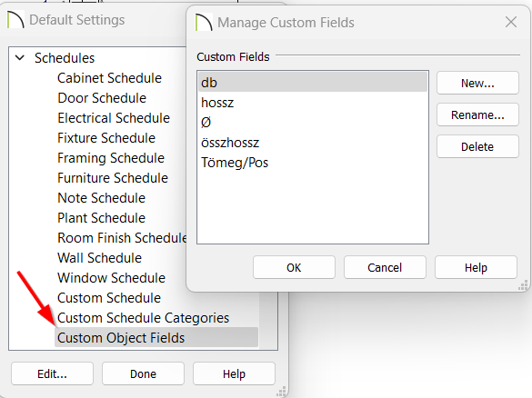This screenshot has height=398, width=532.
Task: Select Electrical Schedule tree item
Action: click(x=114, y=118)
